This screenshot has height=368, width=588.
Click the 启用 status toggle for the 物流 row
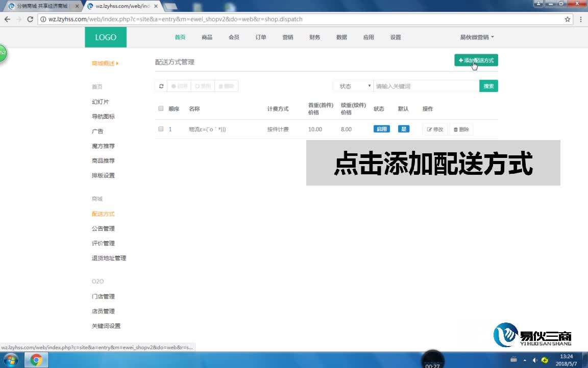click(x=381, y=129)
